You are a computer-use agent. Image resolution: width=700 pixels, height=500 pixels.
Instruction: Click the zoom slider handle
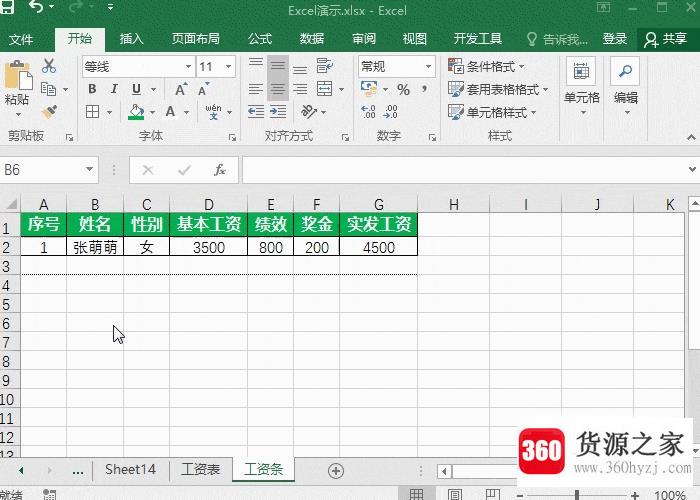[x=577, y=495]
